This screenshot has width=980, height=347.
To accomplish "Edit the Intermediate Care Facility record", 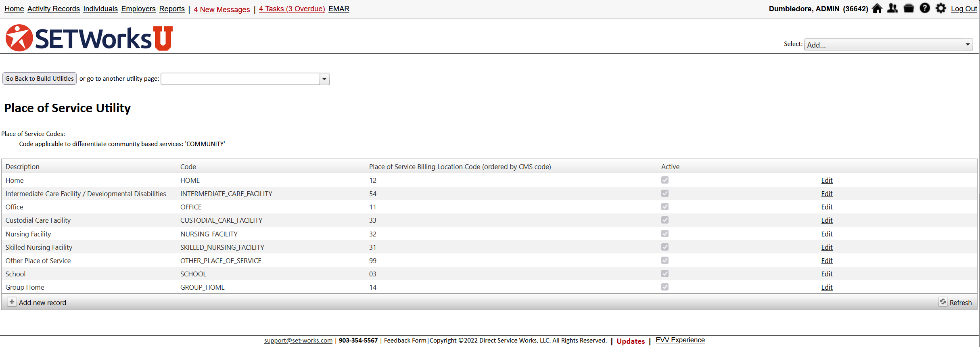I will (x=827, y=194).
